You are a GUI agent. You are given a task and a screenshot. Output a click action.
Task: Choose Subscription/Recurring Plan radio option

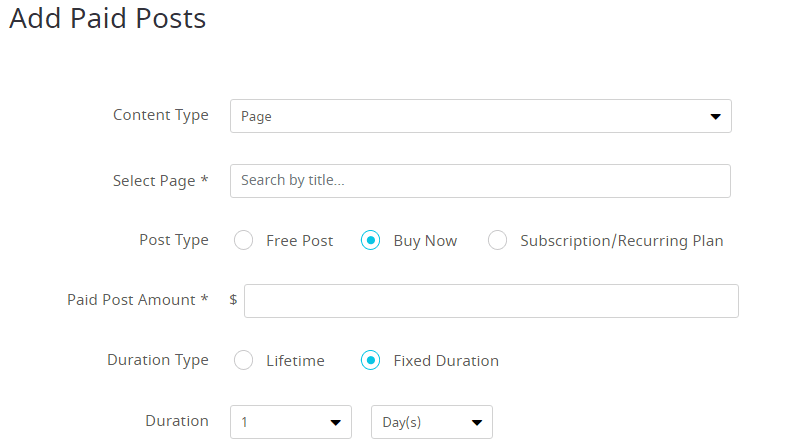497,240
